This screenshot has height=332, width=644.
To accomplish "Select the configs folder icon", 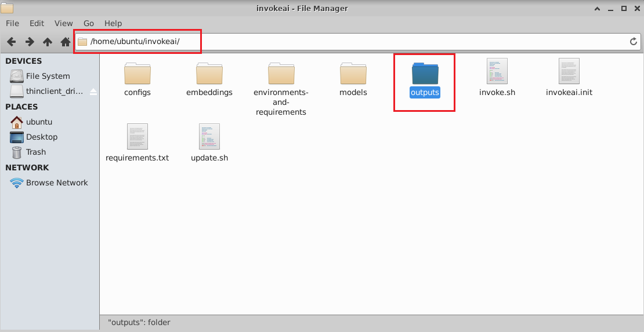I will tap(137, 74).
